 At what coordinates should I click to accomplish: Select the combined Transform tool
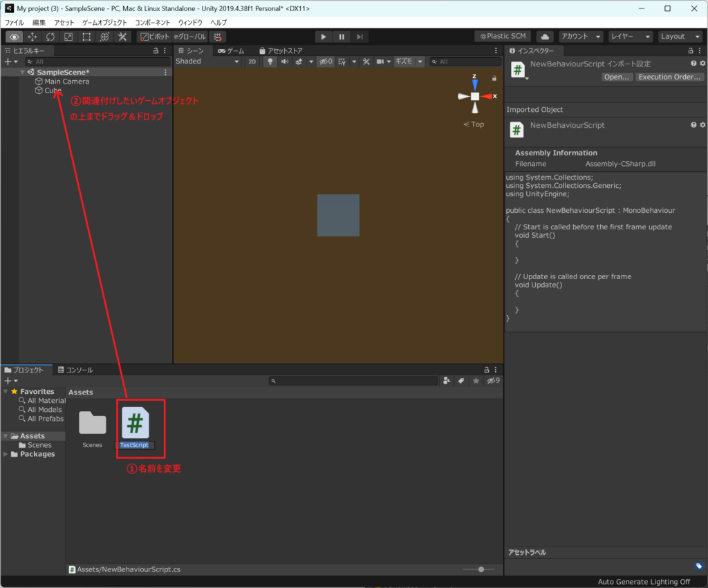tap(104, 37)
